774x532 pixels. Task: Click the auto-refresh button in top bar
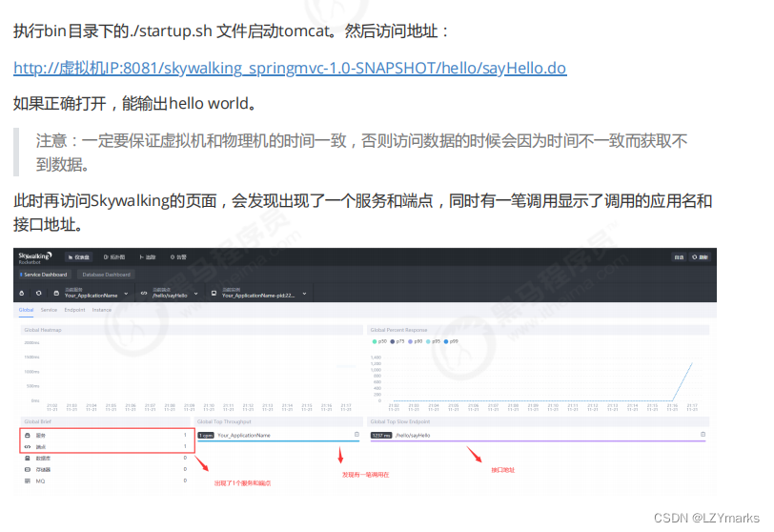(679, 257)
